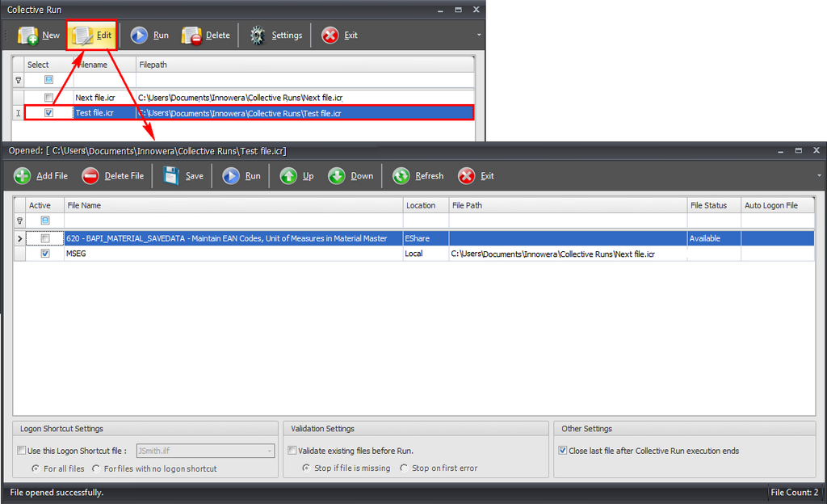Toggle select-all box in Active column filter row

(45, 220)
